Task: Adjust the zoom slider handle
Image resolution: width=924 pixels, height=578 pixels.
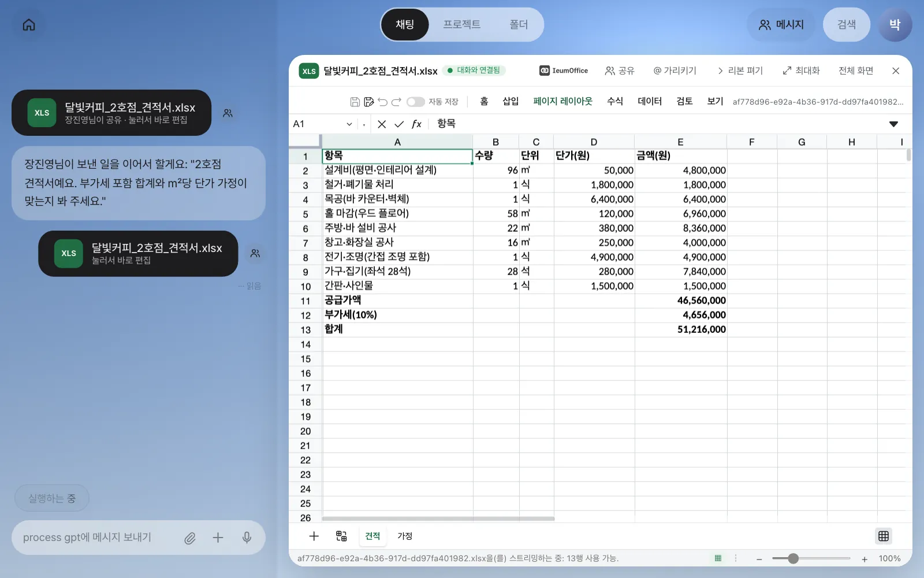Action: coord(793,558)
